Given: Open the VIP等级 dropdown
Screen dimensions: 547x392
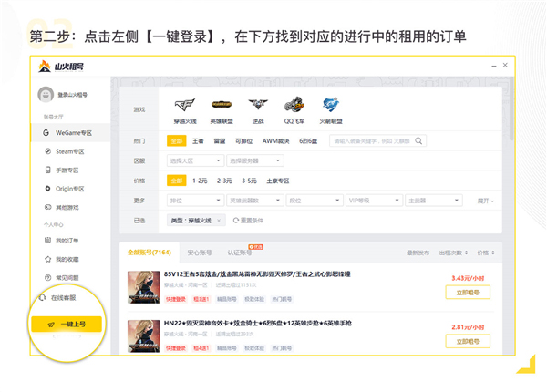Looking at the screenshot, I should coord(374,201).
